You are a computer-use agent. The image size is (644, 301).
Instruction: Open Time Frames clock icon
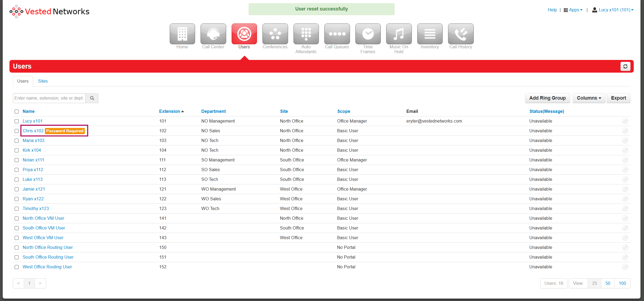[x=368, y=34]
